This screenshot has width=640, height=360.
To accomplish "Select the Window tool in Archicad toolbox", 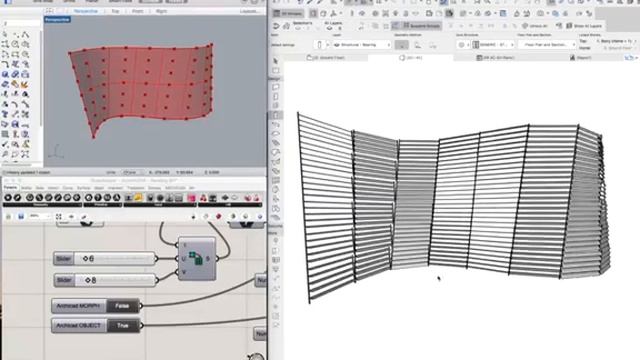I will tap(276, 106).
